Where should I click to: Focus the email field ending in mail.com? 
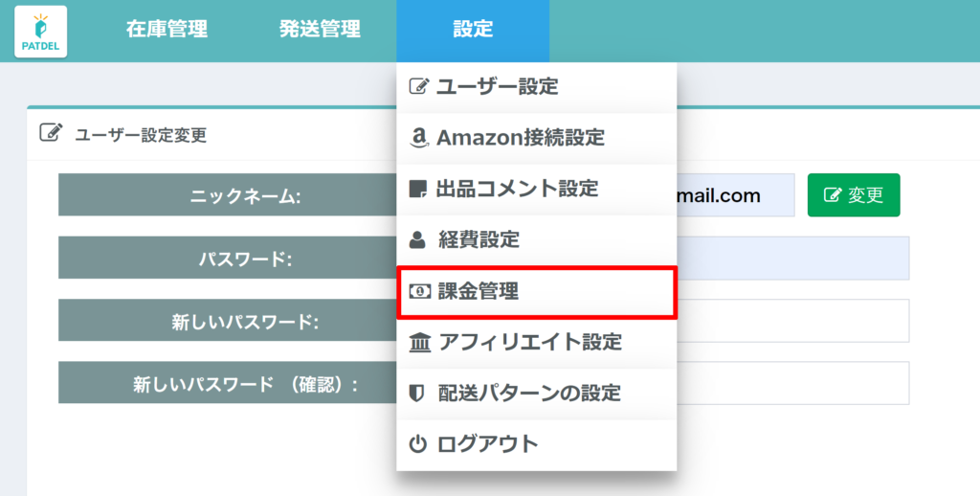click(x=735, y=195)
